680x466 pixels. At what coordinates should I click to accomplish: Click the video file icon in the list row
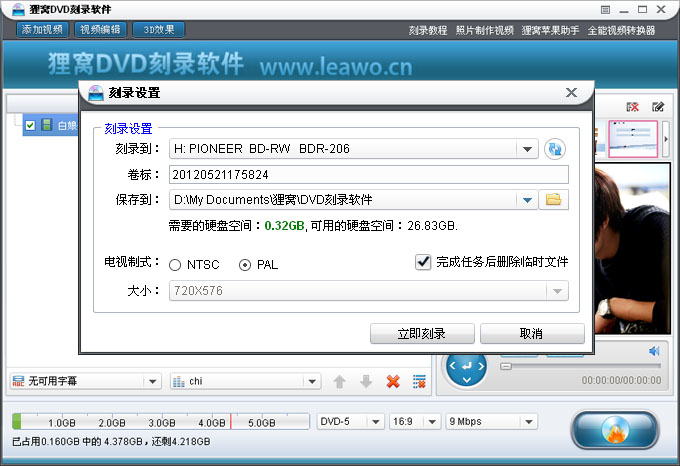(x=46, y=125)
